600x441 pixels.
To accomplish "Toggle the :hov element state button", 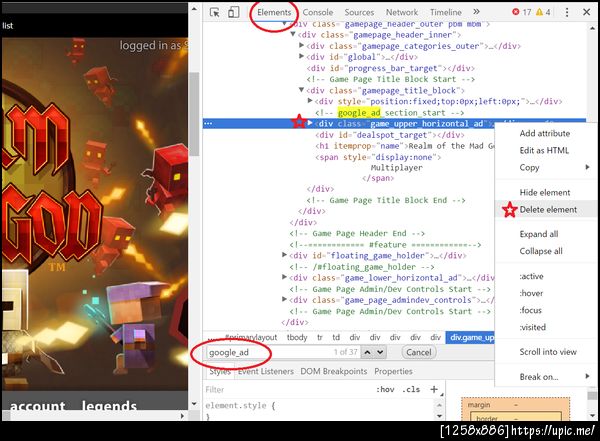I will click(385, 389).
